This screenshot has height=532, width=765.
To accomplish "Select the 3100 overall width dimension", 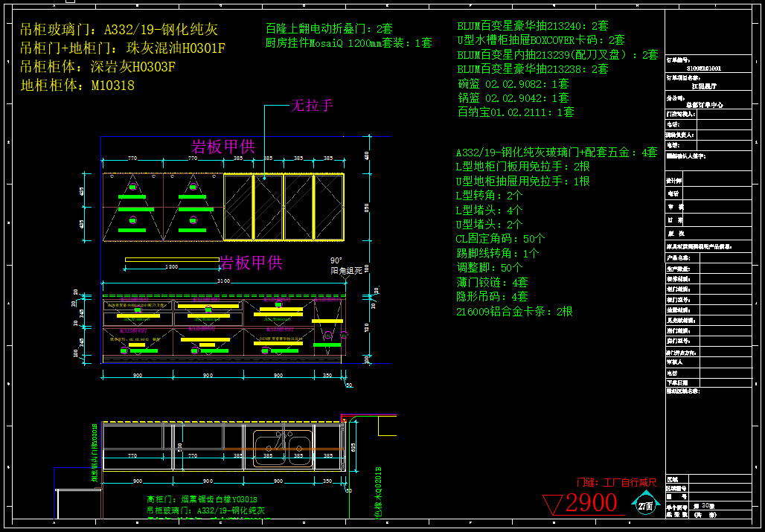I will pyautogui.click(x=224, y=281).
